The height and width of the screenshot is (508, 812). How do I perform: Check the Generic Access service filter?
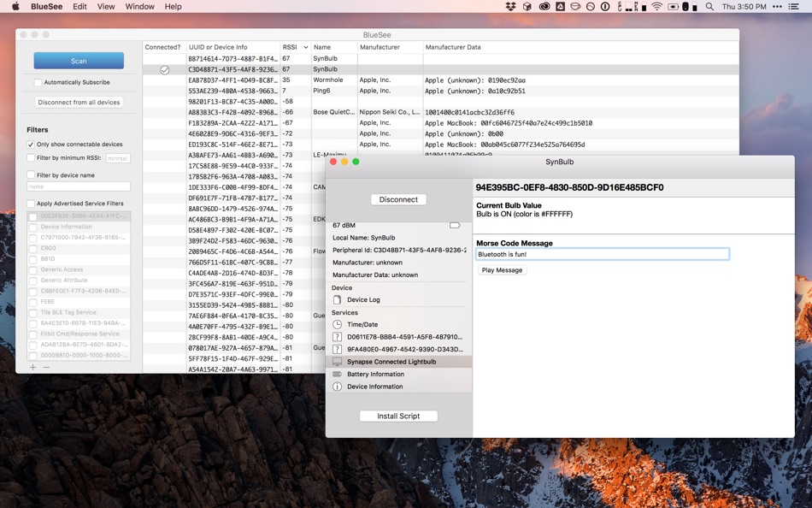tap(33, 270)
